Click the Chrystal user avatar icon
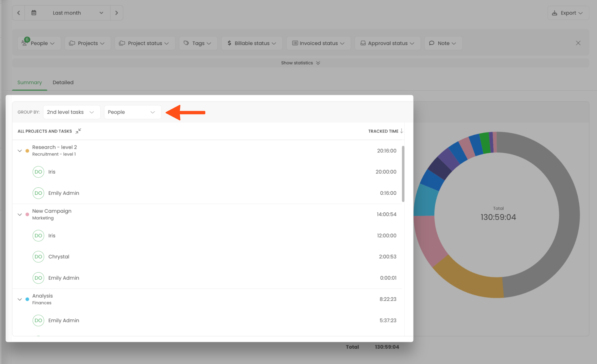 click(38, 257)
